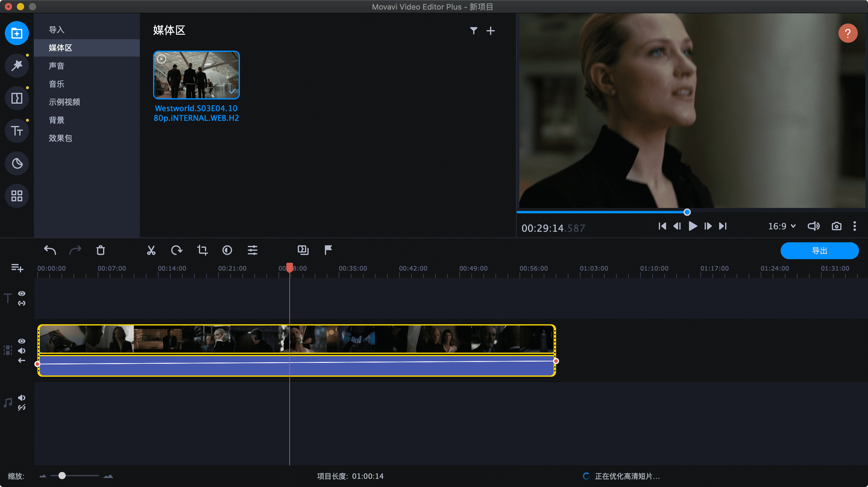Click the media filter funnel icon
Viewport: 868px width, 487px height.
coord(473,31)
